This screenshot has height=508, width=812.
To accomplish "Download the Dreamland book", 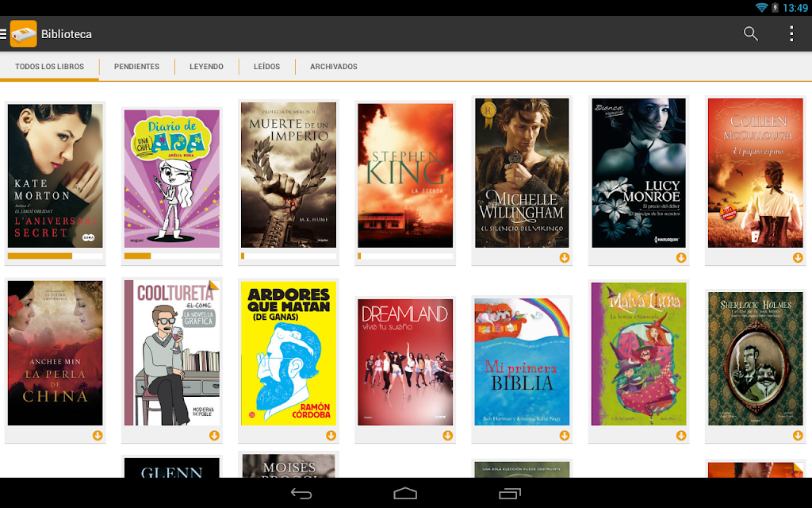I will tap(447, 436).
